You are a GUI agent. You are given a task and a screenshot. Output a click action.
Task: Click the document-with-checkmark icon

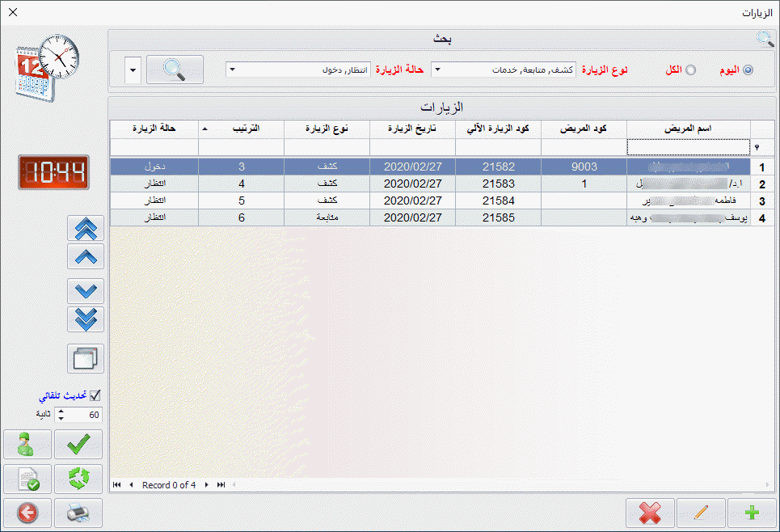coord(27,479)
